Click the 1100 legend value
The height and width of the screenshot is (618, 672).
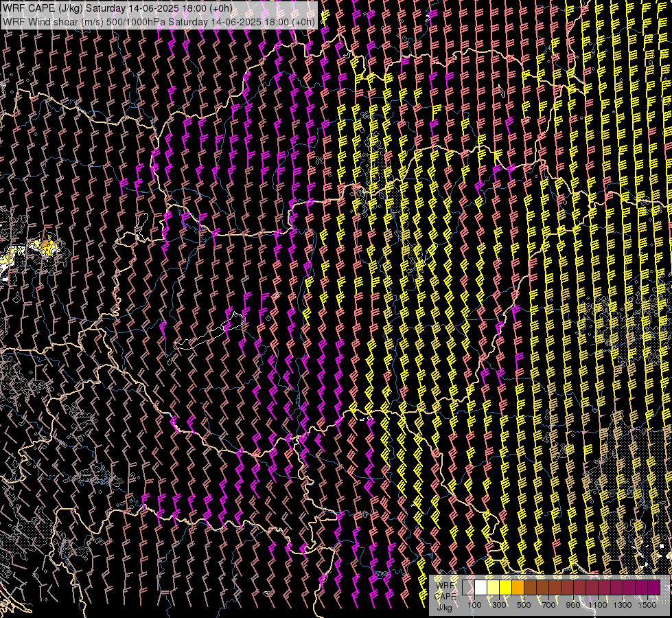pos(597,605)
